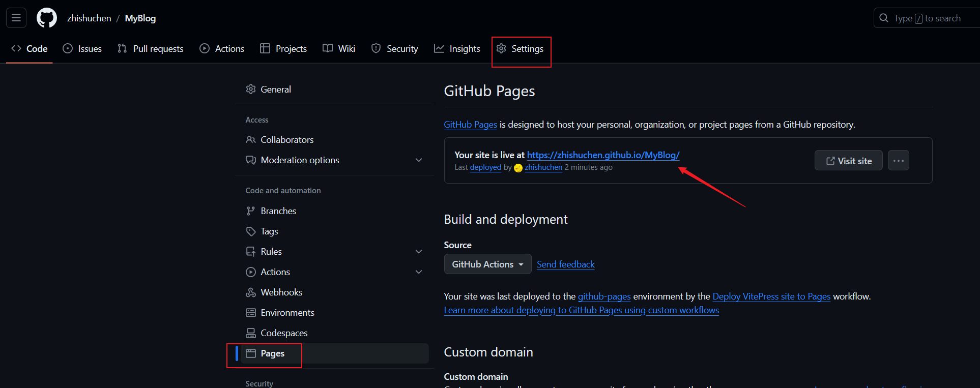Screen dimensions: 980x388
Task: Go to the Projects tab
Action: 283,49
